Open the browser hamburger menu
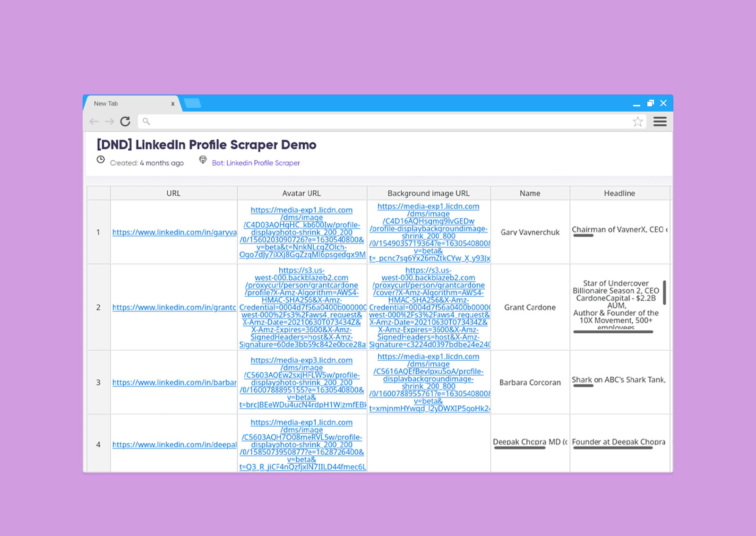 (660, 121)
